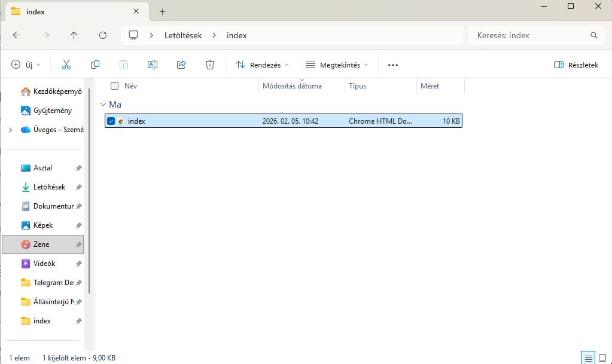Uncheck the index file checkbox

pyautogui.click(x=111, y=121)
